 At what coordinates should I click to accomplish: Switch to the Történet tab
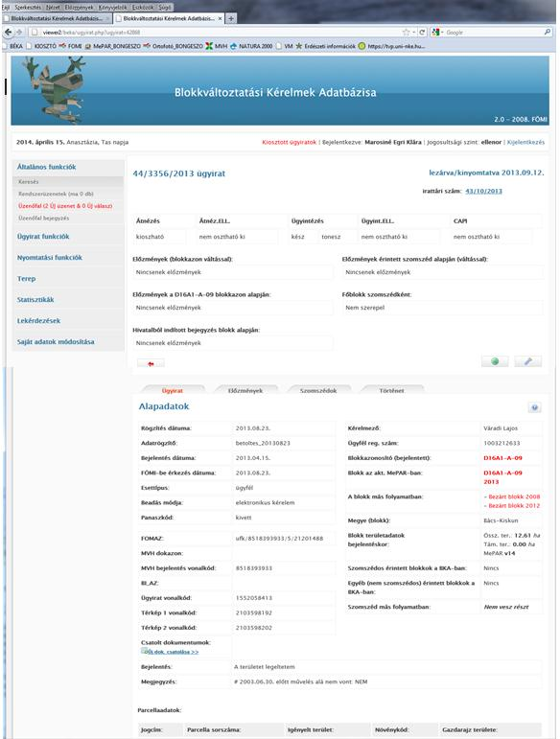(391, 390)
